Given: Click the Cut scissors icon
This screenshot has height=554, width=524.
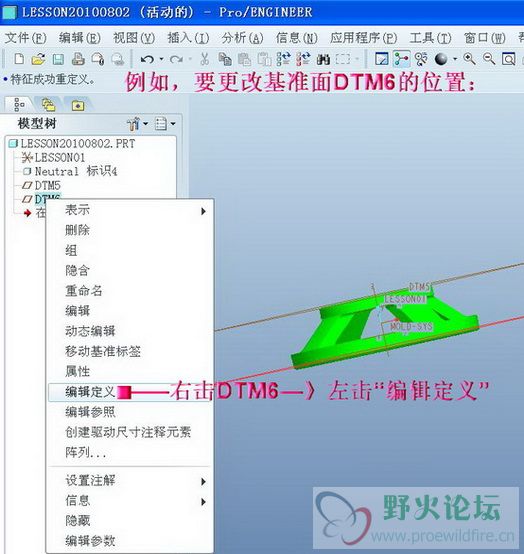Looking at the screenshot, I should click(205, 59).
